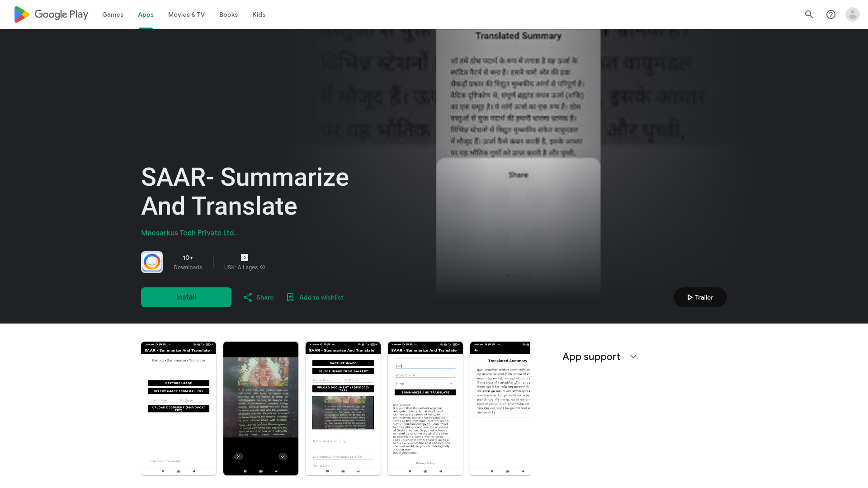
Task: Select the Books menu item
Action: 228,14
